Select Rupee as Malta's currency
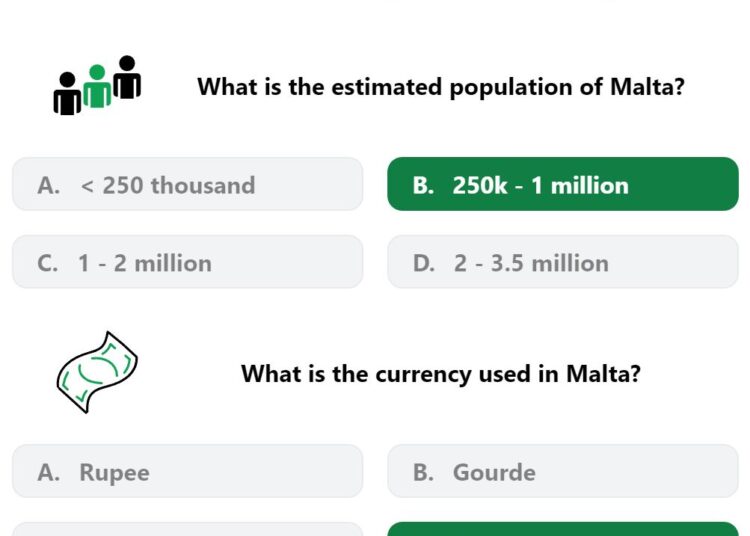This screenshot has width=750, height=536. (x=188, y=471)
